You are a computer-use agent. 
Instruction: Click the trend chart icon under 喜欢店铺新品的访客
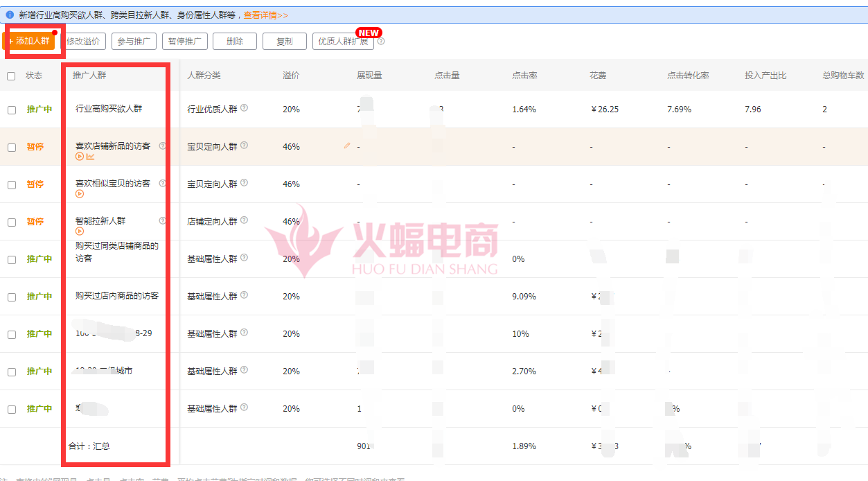90,157
